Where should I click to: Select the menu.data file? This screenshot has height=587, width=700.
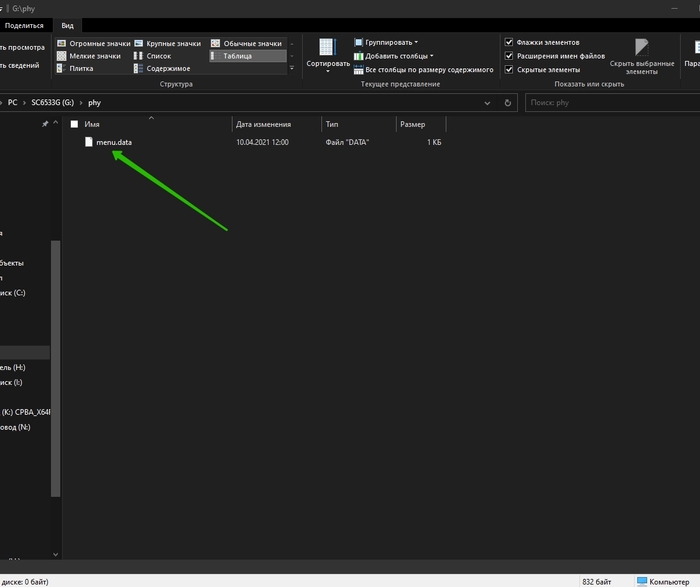pos(114,142)
